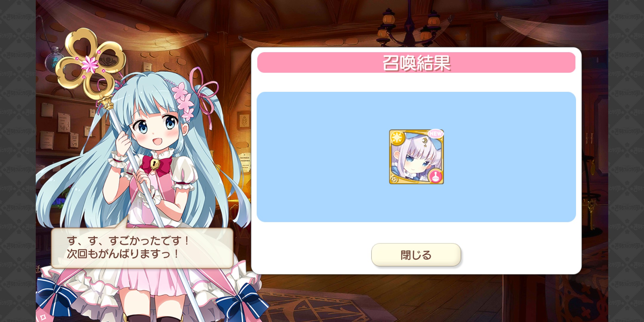Tap the pink ribbon in girl's hair
The width and height of the screenshot is (644, 322).
click(204, 95)
